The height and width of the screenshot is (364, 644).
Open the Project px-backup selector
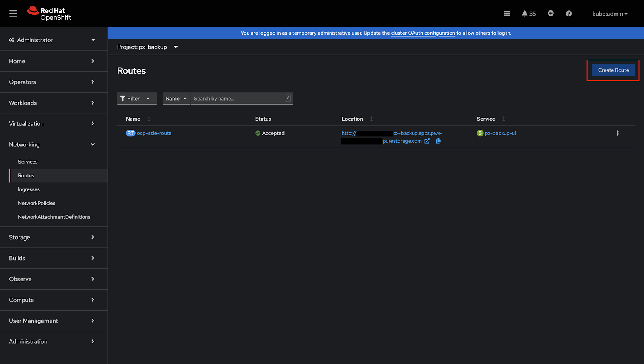[x=147, y=47]
